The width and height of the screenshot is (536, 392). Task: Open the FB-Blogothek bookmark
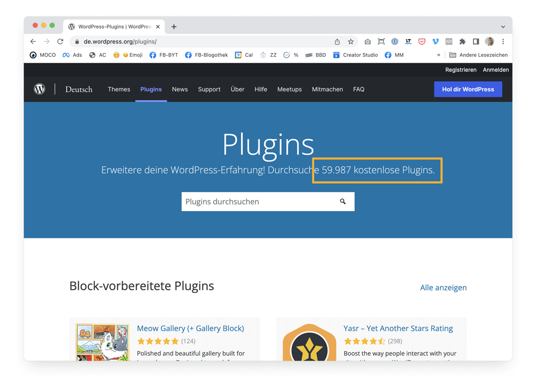click(206, 55)
